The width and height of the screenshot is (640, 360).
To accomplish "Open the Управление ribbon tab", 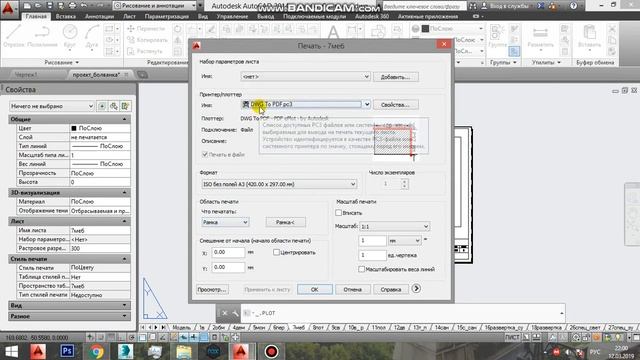I will (232, 16).
